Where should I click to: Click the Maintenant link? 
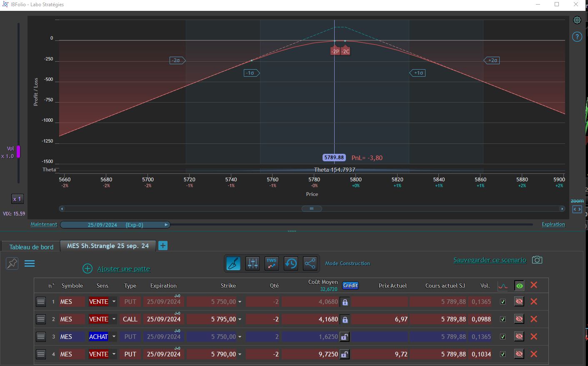[44, 224]
